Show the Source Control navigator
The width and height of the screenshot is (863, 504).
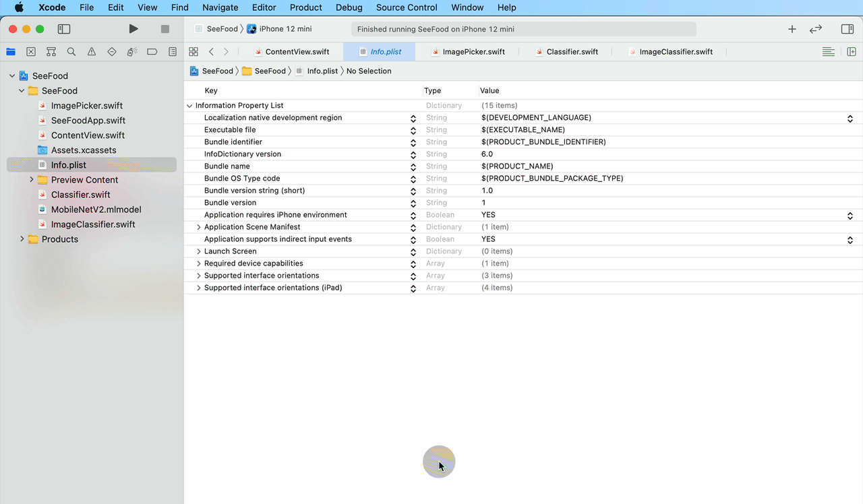31,52
